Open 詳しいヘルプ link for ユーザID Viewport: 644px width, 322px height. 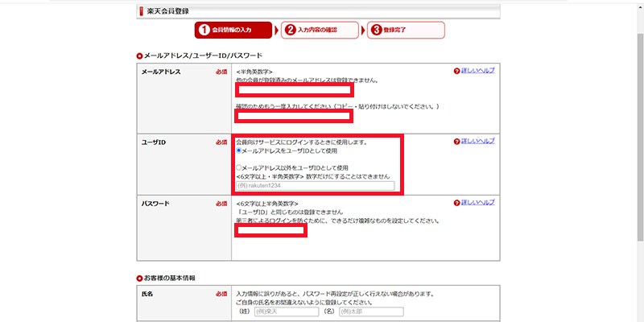click(x=478, y=142)
